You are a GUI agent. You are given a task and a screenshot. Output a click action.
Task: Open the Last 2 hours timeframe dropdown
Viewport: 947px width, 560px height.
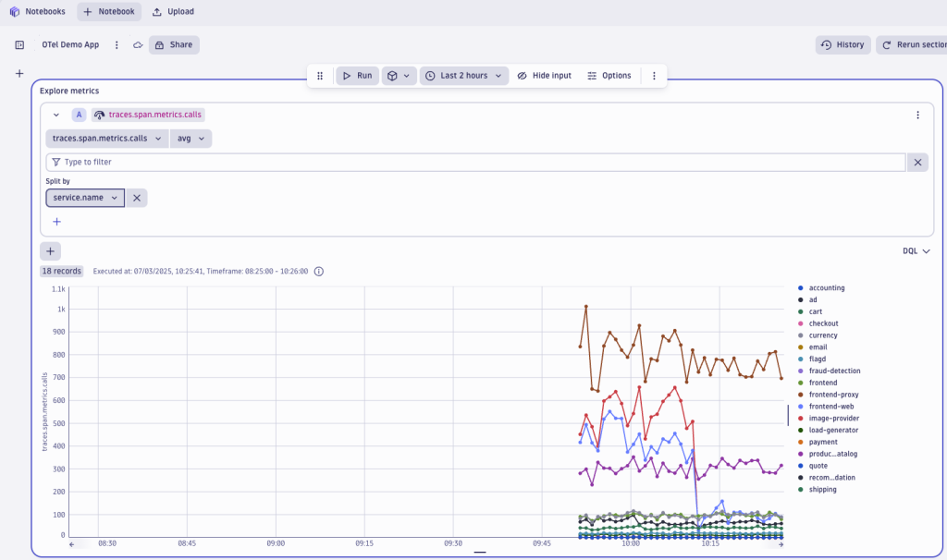[x=464, y=76]
